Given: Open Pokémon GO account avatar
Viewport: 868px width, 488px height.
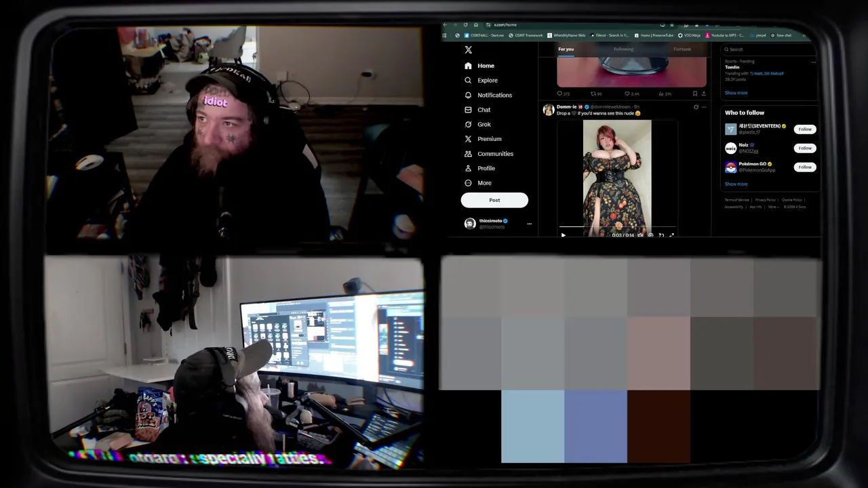Looking at the screenshot, I should pyautogui.click(x=730, y=167).
